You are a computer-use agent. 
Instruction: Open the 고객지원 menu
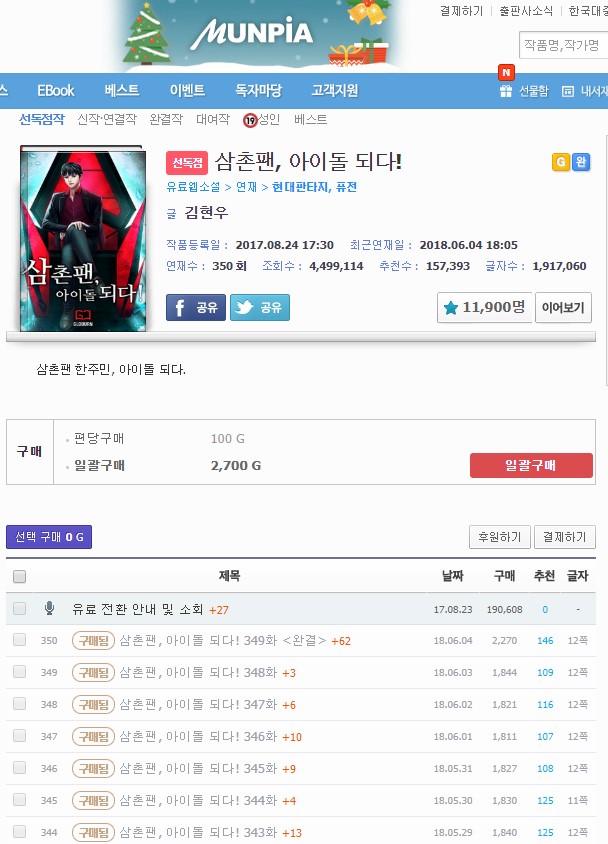tap(335, 90)
